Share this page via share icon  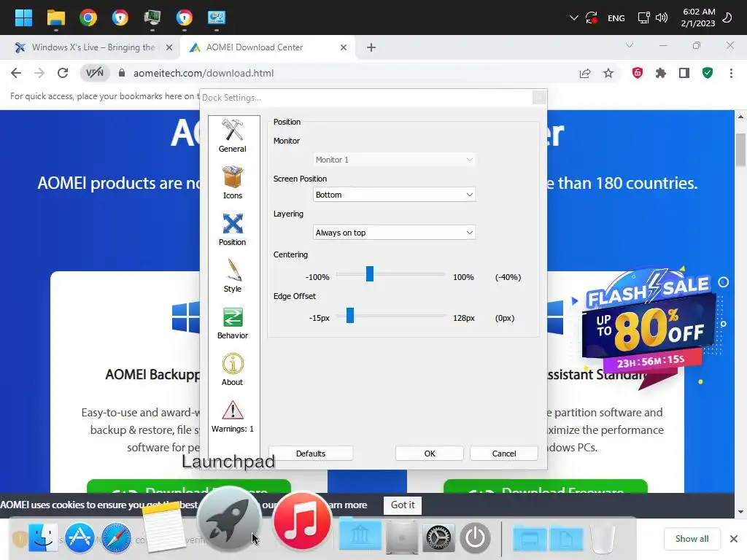click(x=585, y=73)
